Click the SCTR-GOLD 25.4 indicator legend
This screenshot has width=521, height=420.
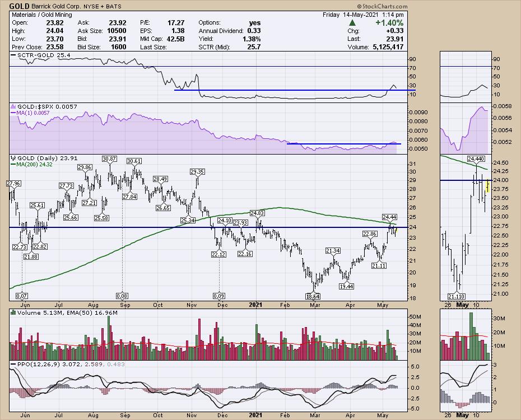(36, 56)
